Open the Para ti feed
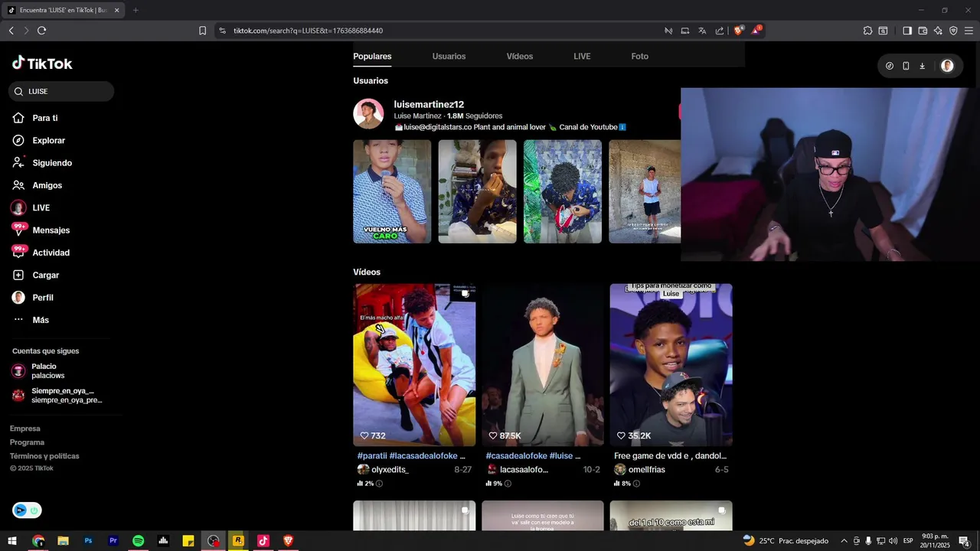The width and height of the screenshot is (980, 551). 35,118
